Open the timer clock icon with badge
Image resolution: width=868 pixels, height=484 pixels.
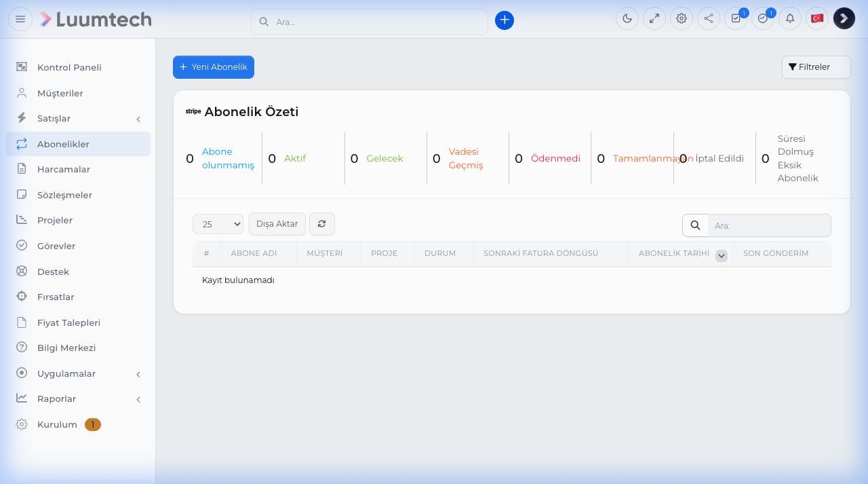(763, 18)
